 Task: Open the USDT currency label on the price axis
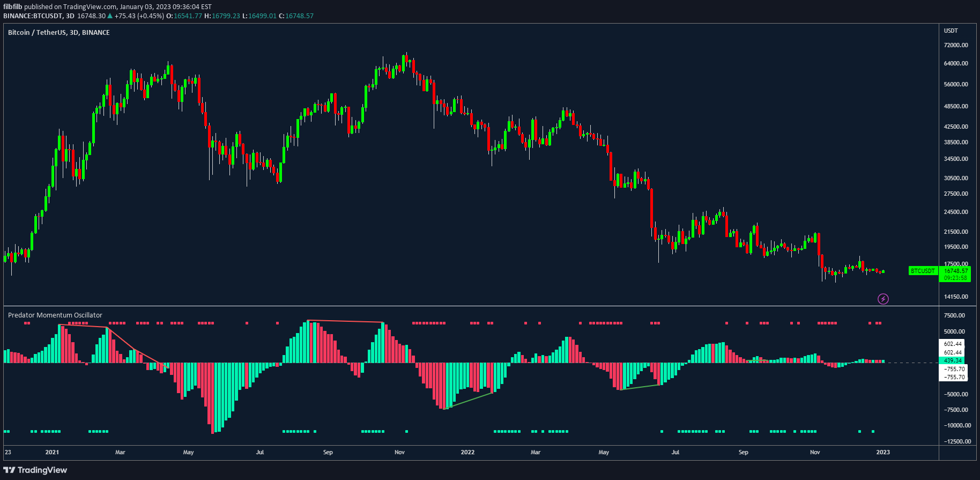(x=951, y=31)
